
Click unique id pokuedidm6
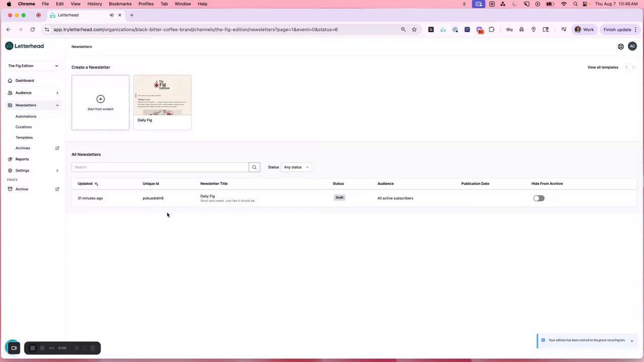pyautogui.click(x=153, y=199)
